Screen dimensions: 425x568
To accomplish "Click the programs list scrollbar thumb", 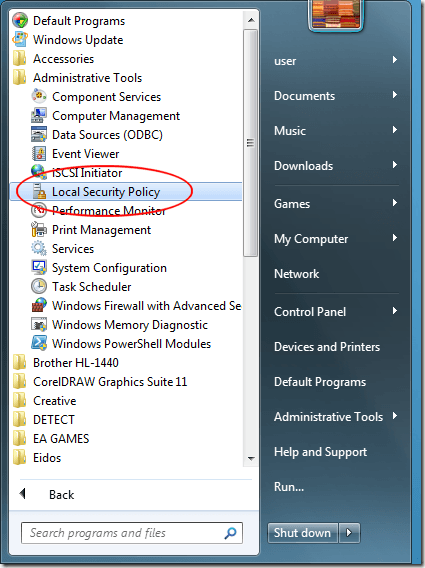I will pyautogui.click(x=250, y=143).
